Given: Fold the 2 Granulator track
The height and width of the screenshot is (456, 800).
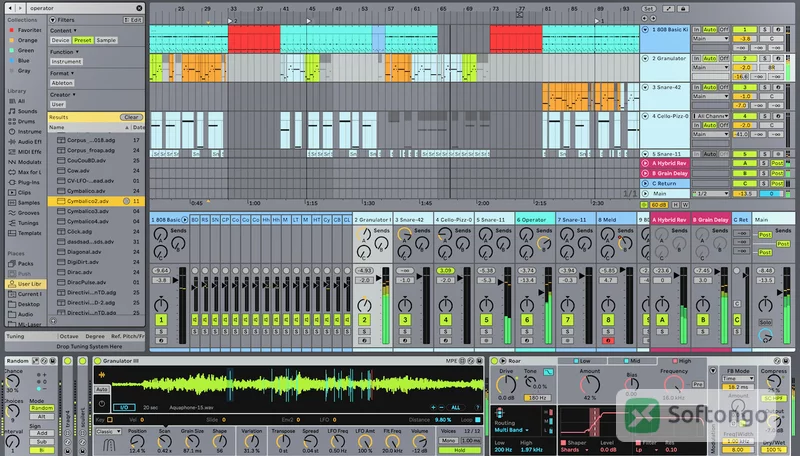Looking at the screenshot, I should tap(645, 59).
